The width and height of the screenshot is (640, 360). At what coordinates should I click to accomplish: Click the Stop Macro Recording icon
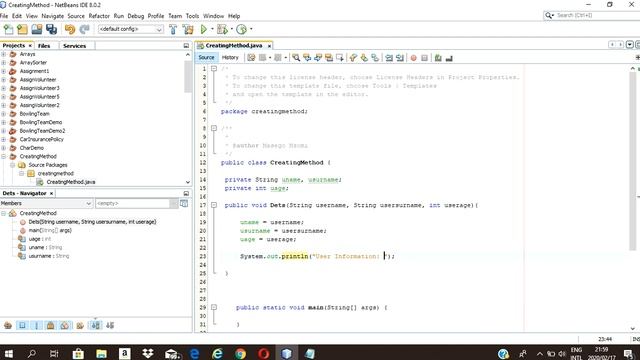click(424, 58)
